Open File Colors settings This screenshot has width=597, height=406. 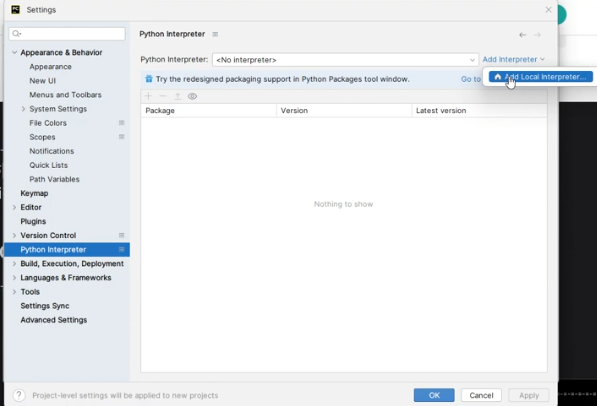click(48, 123)
